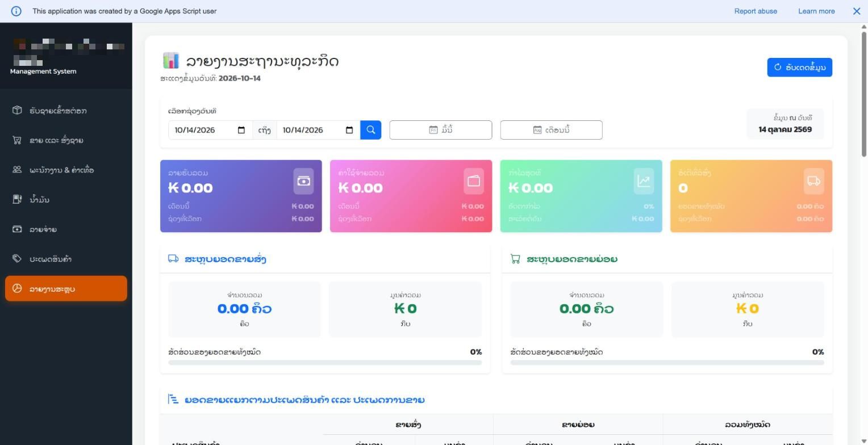Image resolution: width=868 pixels, height=445 pixels.
Task: Click ຂາຍຍ່ອຍ table column header
Action: pos(578,425)
